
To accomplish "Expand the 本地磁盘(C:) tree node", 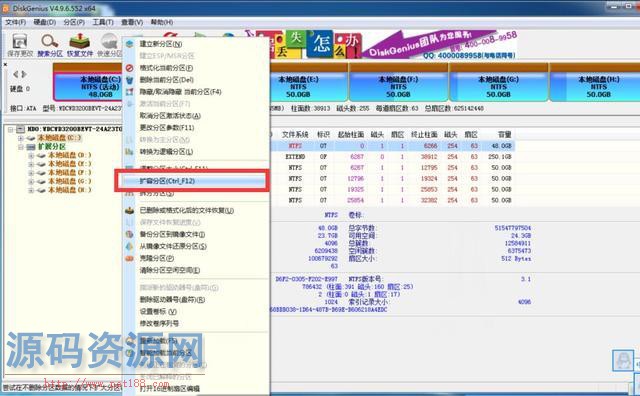I will [20, 138].
